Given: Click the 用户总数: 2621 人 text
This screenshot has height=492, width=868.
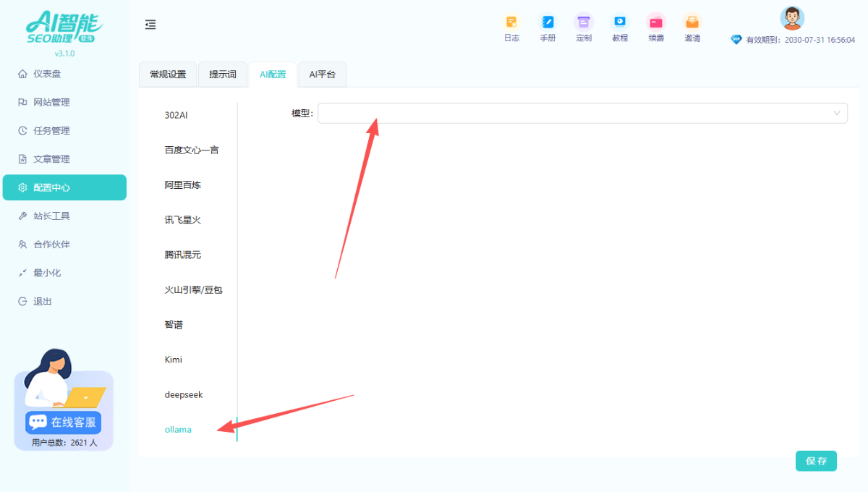Looking at the screenshot, I should tap(64, 443).
